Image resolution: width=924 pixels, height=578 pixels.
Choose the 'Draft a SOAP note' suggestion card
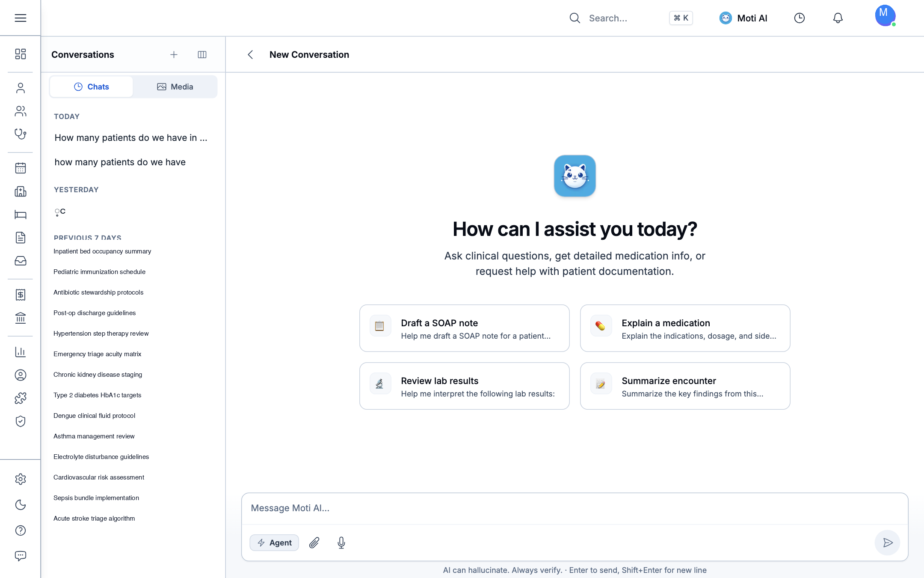click(464, 328)
